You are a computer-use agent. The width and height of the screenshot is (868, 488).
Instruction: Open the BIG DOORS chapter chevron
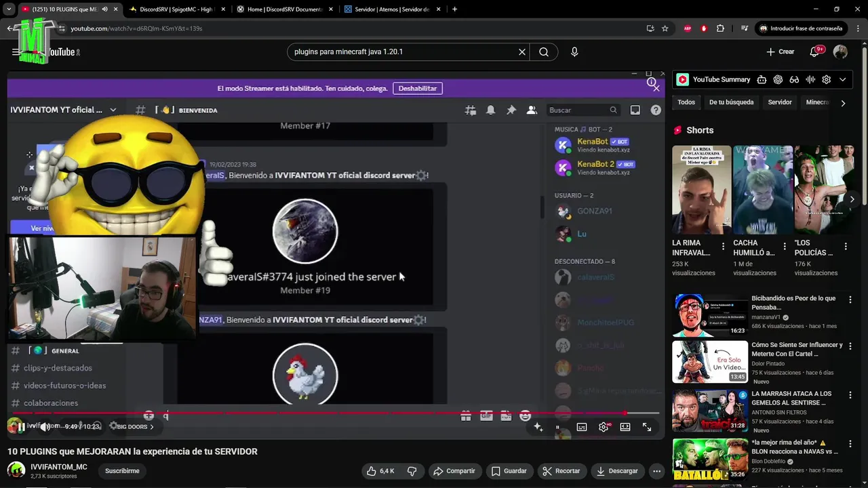point(152,427)
